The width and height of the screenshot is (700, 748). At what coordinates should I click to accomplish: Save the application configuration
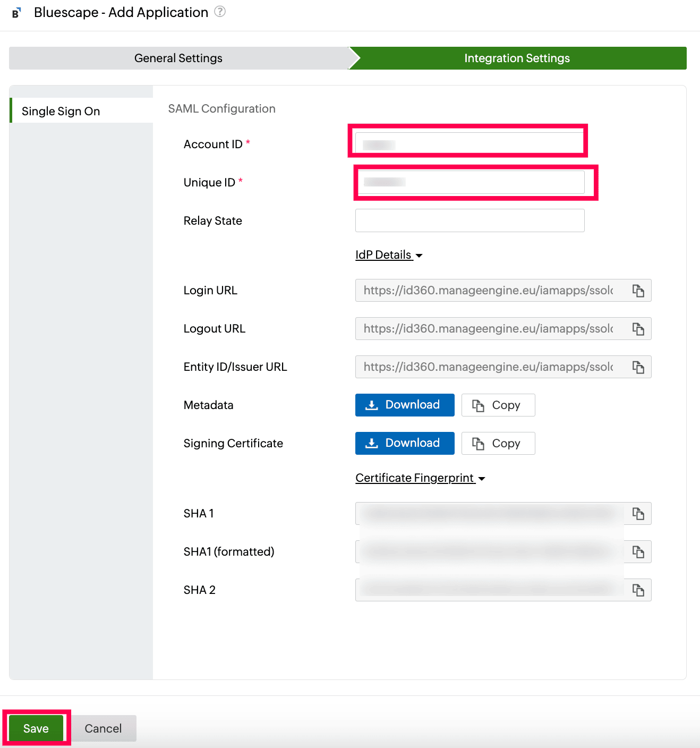tap(36, 728)
